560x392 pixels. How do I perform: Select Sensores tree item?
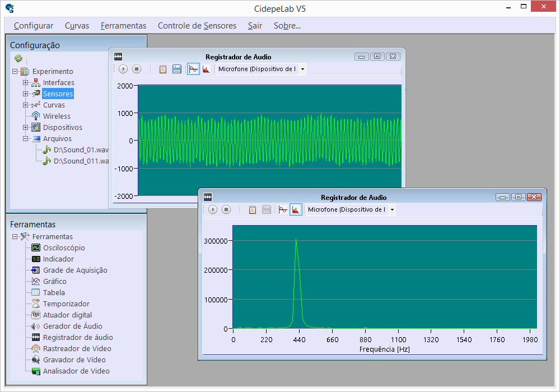58,94
